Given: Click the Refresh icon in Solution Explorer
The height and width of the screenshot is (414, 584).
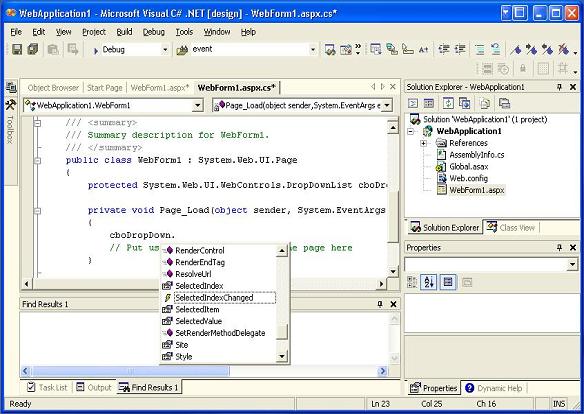Looking at the screenshot, I should pyautogui.click(x=448, y=103).
